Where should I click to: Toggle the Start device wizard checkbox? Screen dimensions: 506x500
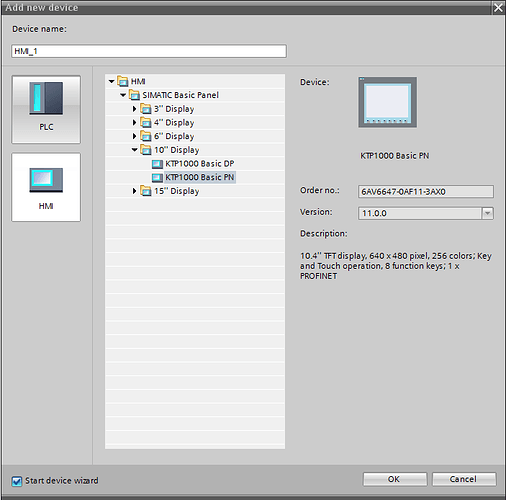(16, 481)
